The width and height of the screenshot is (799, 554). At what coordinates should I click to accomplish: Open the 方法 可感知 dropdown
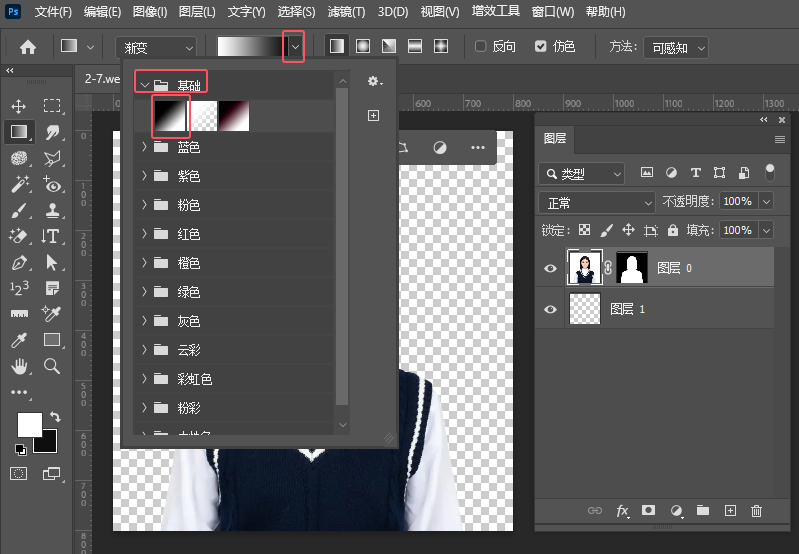676,47
